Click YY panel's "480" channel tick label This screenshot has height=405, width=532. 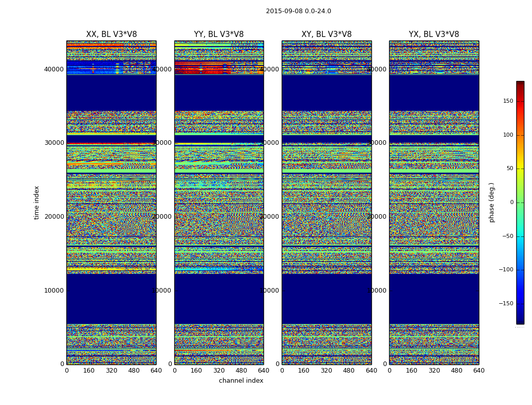(x=241, y=371)
